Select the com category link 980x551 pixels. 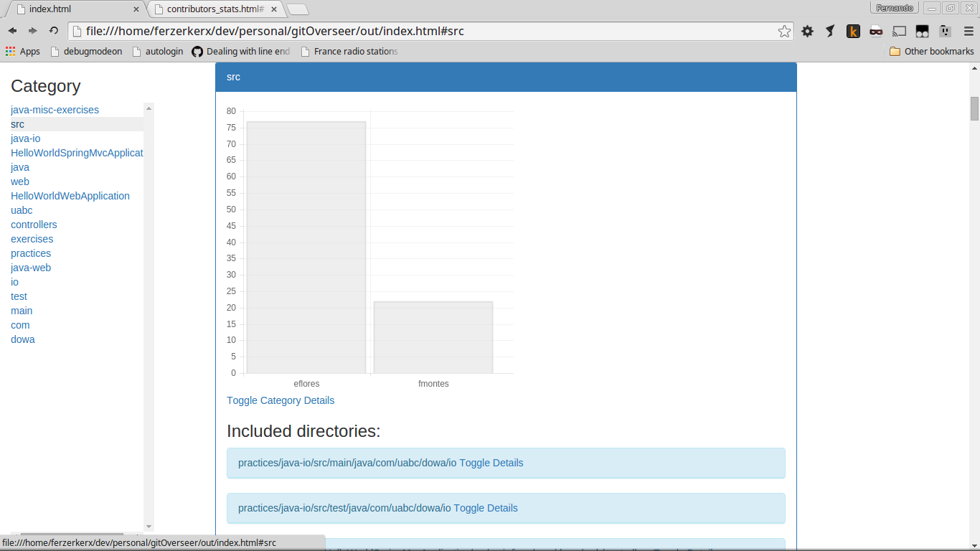[20, 325]
